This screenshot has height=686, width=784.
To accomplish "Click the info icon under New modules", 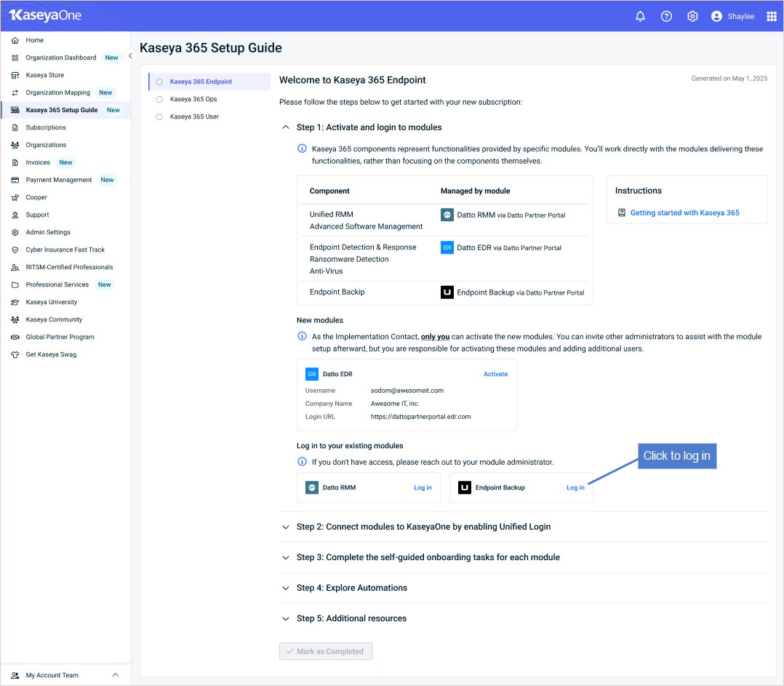I will pos(302,337).
